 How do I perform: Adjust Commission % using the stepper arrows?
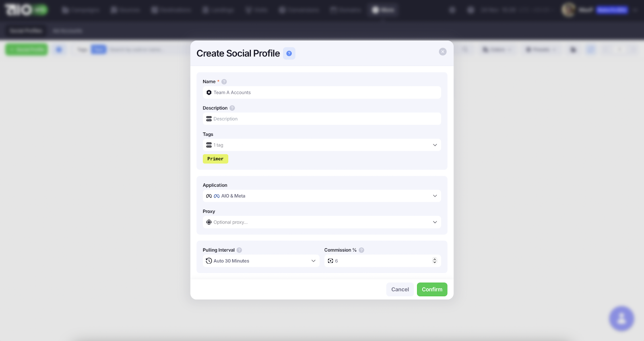(434, 261)
